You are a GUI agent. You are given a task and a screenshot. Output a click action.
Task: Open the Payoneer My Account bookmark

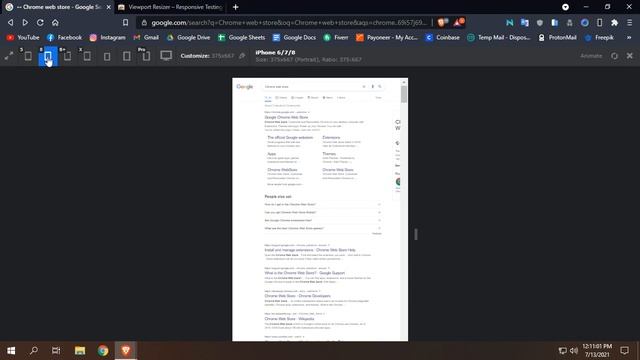tap(387, 38)
